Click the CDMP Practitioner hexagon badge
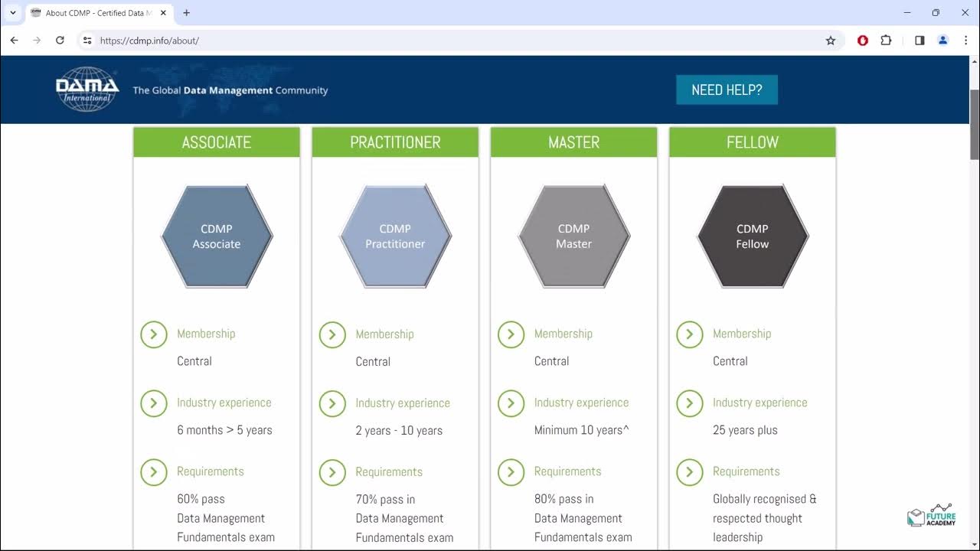Screen dimensions: 980x551 [395, 236]
